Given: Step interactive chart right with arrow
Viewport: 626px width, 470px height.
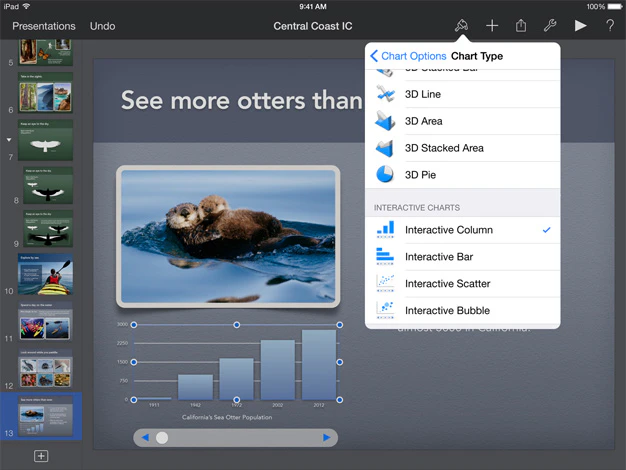Looking at the screenshot, I should click(327, 438).
